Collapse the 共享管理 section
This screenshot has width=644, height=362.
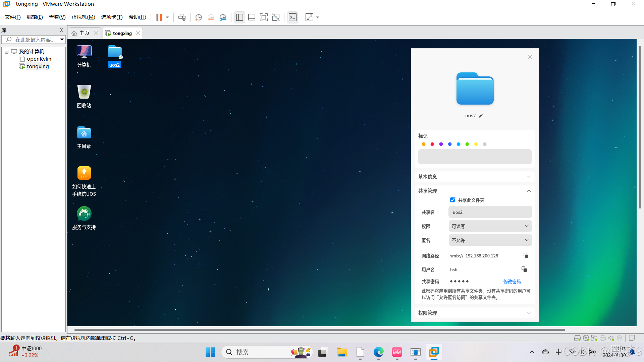point(529,191)
